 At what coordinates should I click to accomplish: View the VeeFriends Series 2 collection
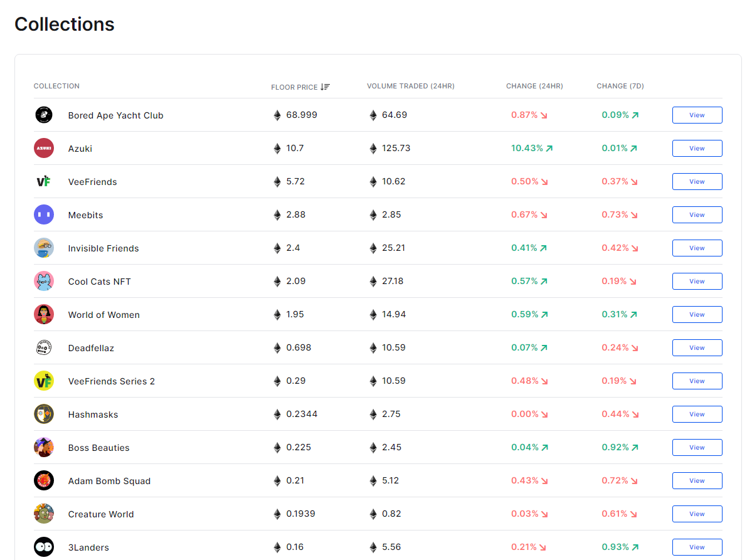click(697, 381)
